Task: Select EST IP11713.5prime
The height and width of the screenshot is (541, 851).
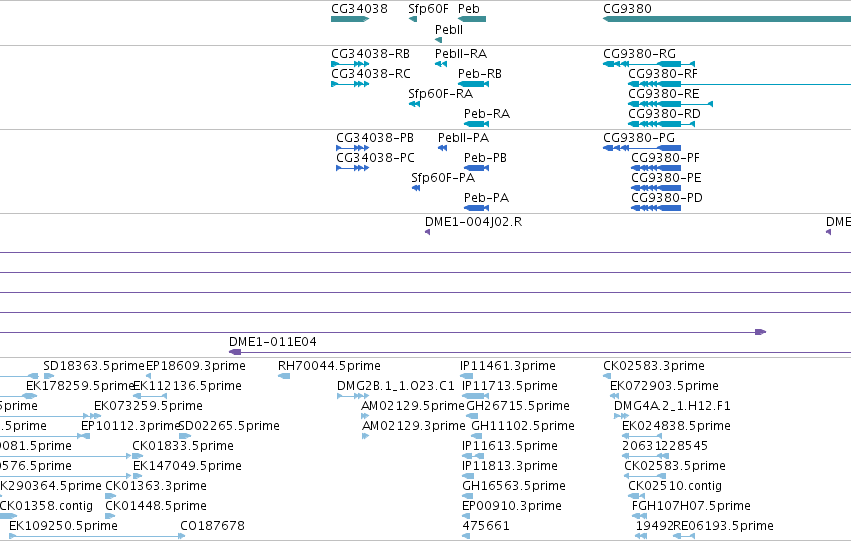Action: pyautogui.click(x=510, y=386)
